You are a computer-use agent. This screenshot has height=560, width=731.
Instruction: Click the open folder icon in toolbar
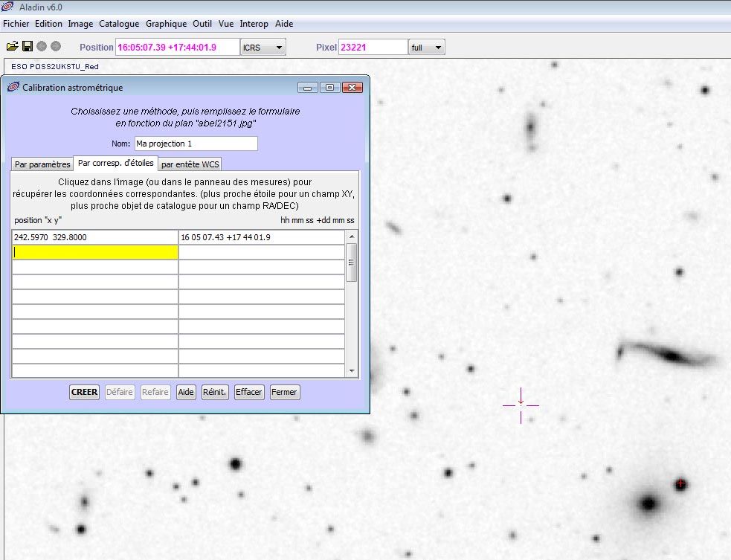13,46
